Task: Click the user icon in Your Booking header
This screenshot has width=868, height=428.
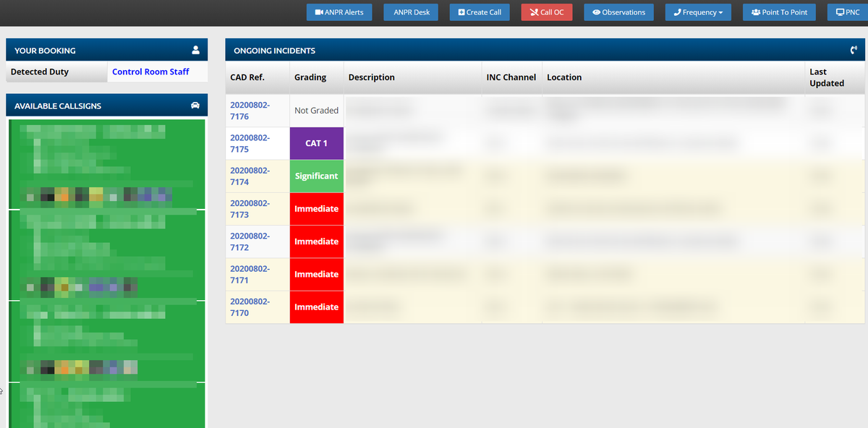Action: click(195, 51)
